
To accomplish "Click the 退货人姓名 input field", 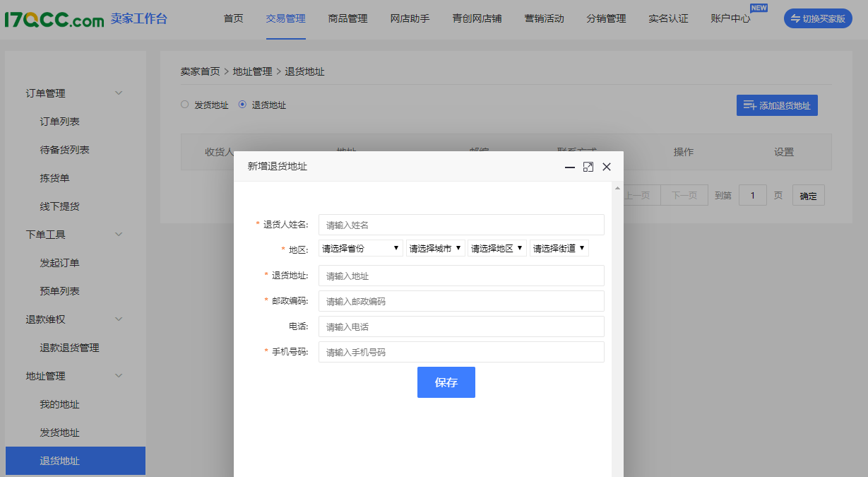I will click(x=461, y=225).
